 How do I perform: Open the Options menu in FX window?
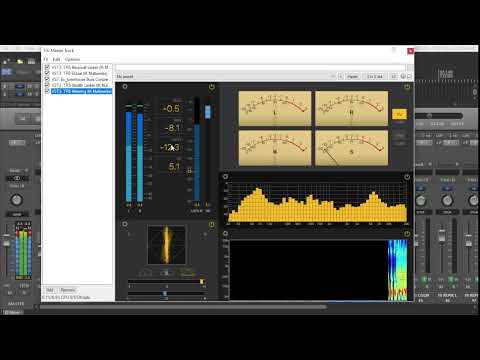(x=72, y=59)
